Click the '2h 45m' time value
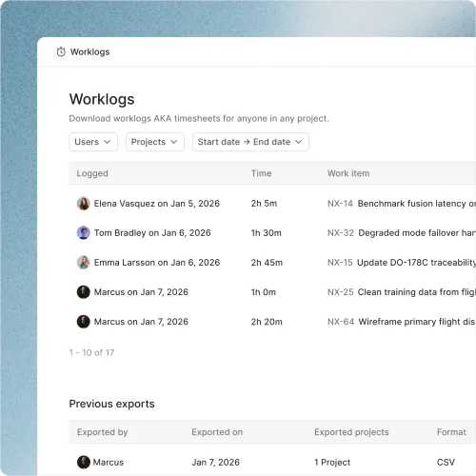Viewport: 476px width, 476px height. tap(267, 263)
